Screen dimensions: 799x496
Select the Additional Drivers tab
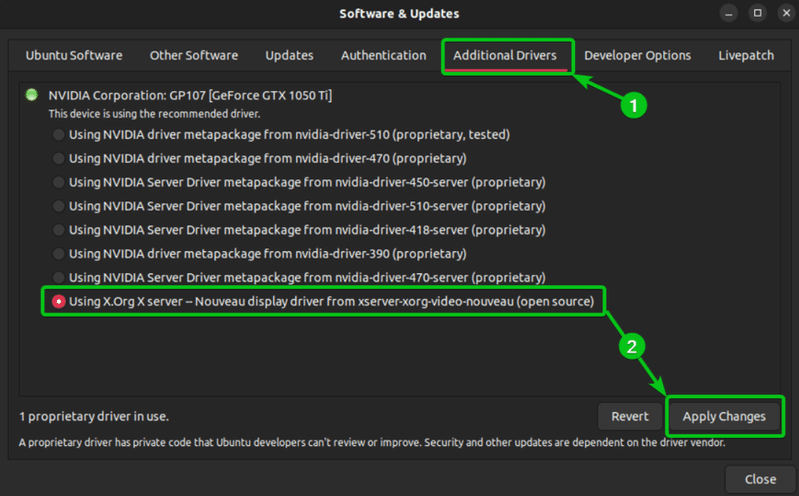505,56
